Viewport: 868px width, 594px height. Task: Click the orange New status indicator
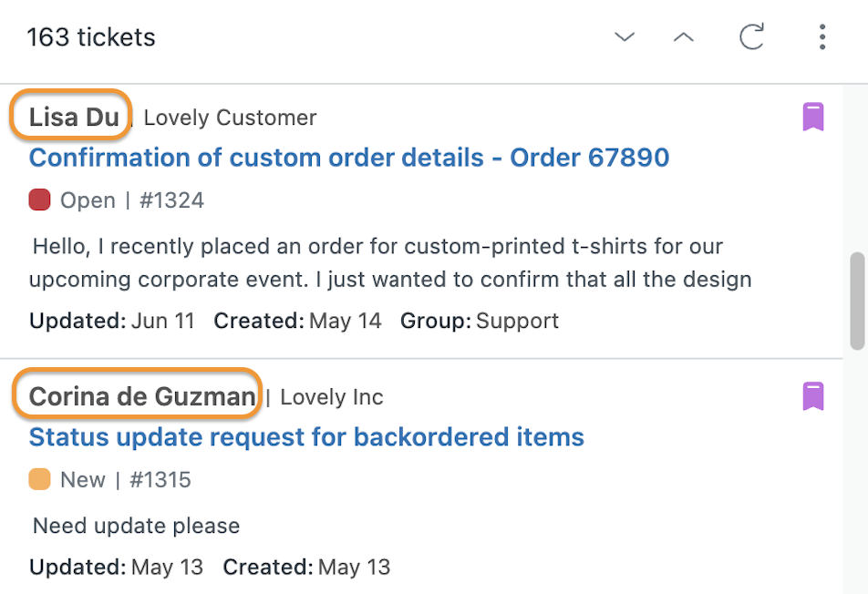click(x=39, y=479)
